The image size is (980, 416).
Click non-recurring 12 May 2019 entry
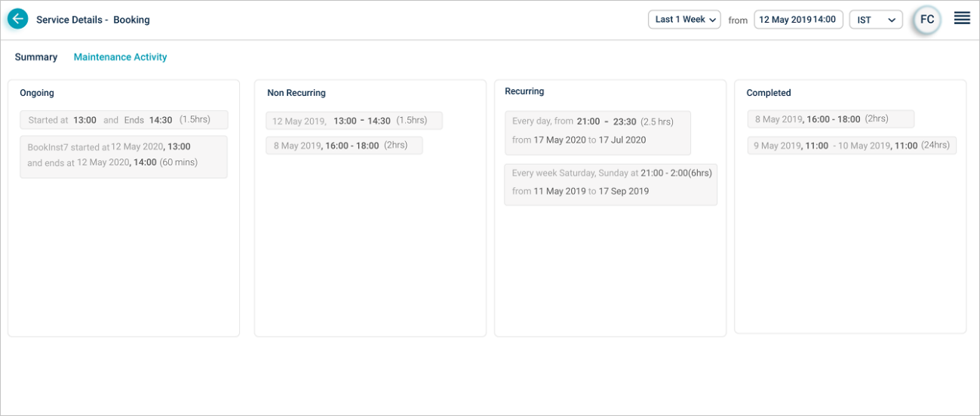[354, 121]
